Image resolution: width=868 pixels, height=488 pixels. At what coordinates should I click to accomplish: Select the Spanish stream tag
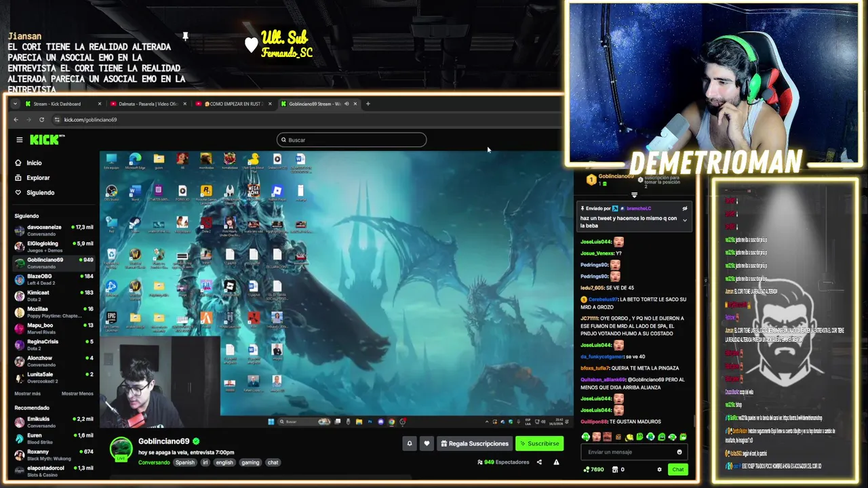click(184, 462)
